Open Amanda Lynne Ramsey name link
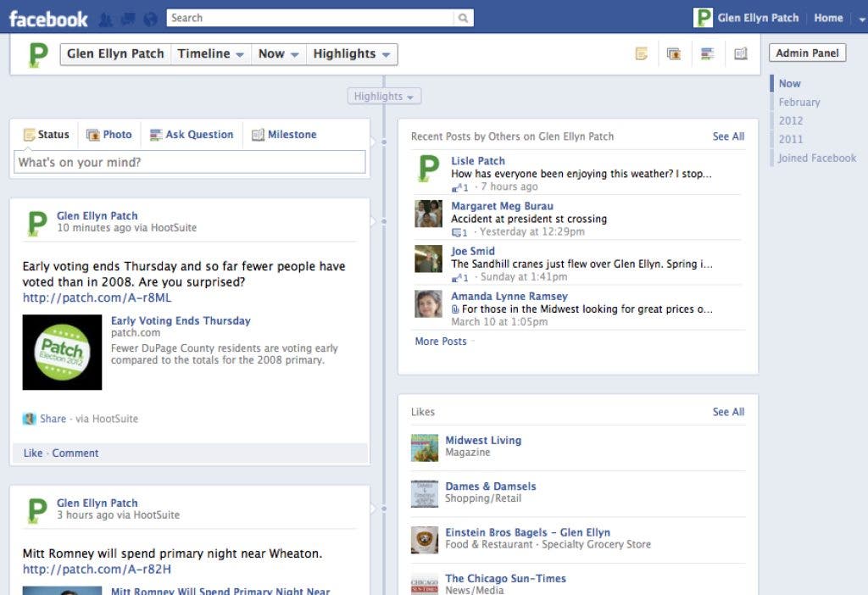This screenshot has width=868, height=595. 509,296
